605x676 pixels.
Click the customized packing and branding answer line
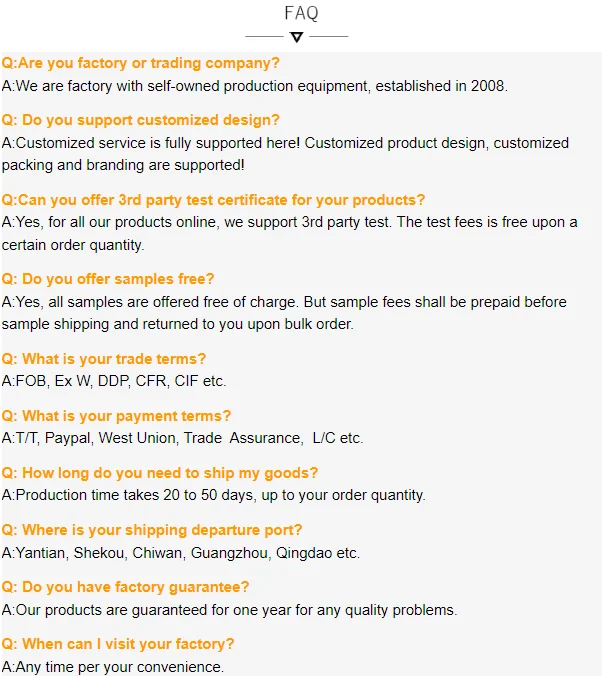123,165
